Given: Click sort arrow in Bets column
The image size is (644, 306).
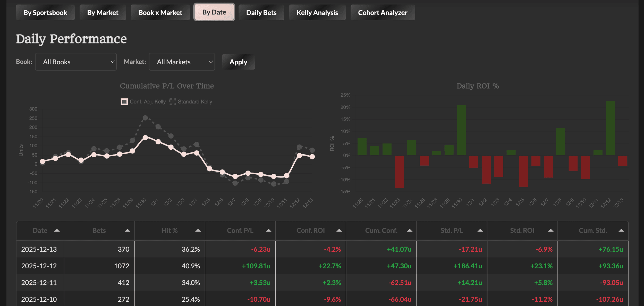Looking at the screenshot, I should coord(127,231).
